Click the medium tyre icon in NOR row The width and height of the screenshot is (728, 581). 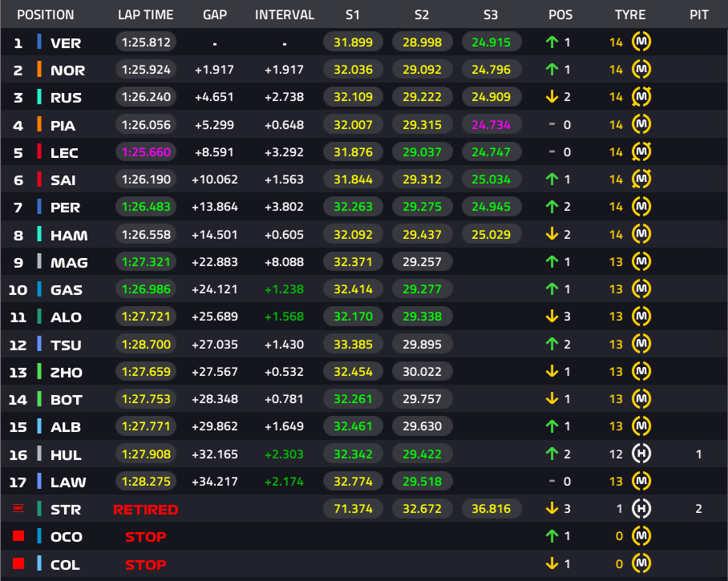[x=641, y=69]
